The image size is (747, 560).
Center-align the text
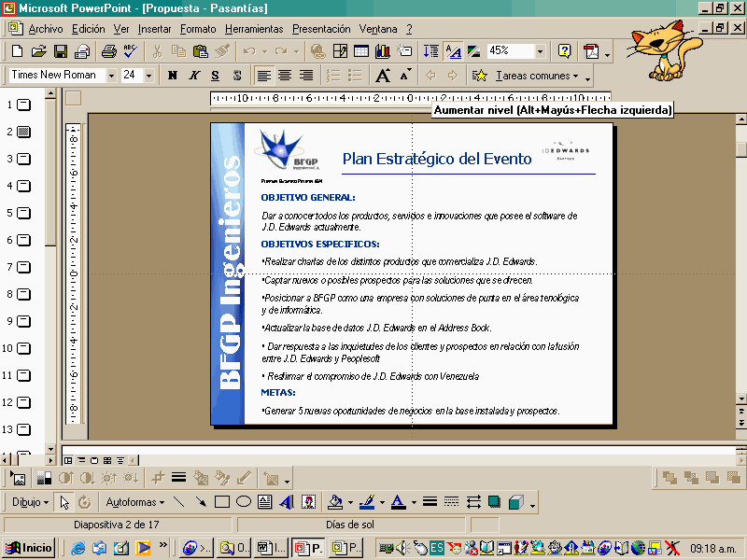pos(285,76)
